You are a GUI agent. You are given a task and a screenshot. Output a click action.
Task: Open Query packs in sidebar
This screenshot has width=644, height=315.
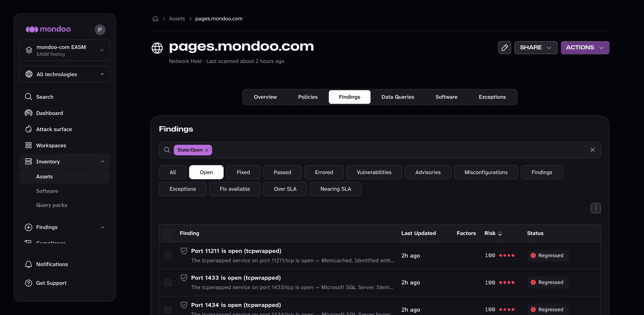(52, 205)
